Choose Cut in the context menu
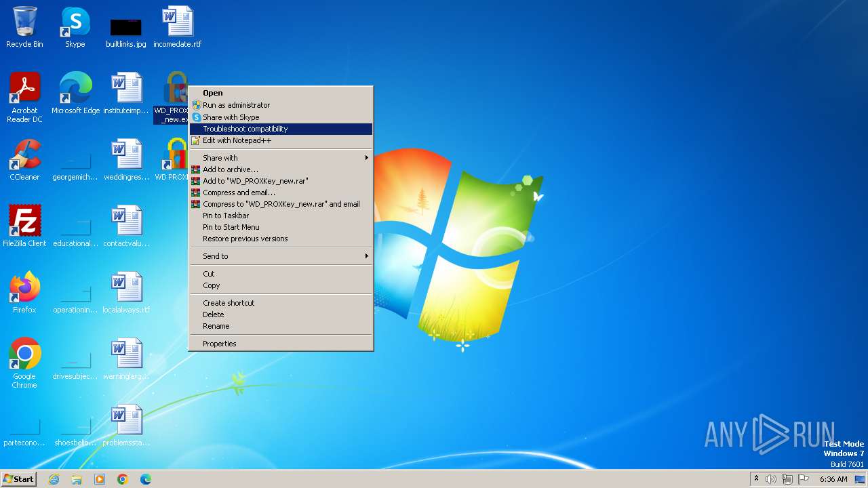This screenshot has height=488, width=868. coord(281,274)
